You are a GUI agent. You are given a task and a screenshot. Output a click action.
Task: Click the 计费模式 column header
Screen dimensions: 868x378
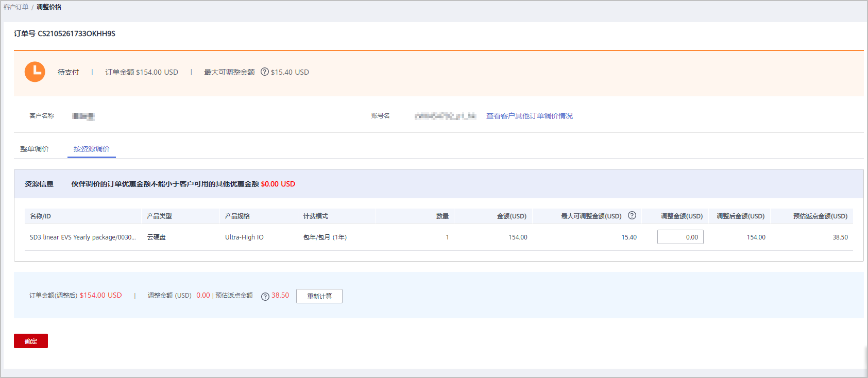pos(316,216)
